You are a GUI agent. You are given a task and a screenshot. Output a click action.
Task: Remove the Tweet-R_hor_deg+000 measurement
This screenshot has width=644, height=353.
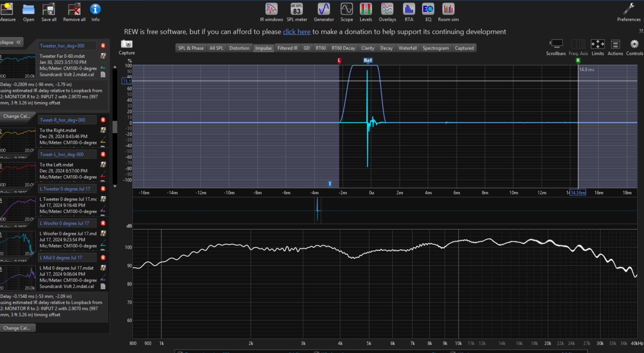coord(103,120)
